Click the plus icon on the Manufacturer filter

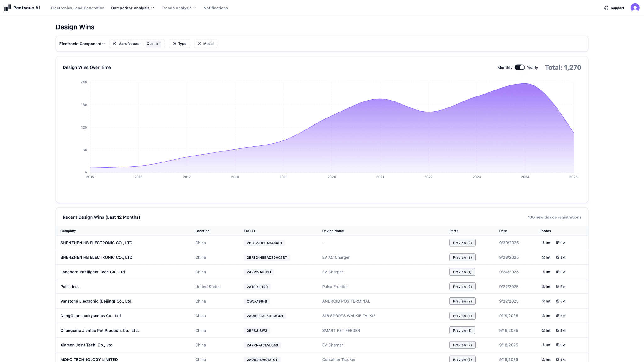(x=115, y=44)
